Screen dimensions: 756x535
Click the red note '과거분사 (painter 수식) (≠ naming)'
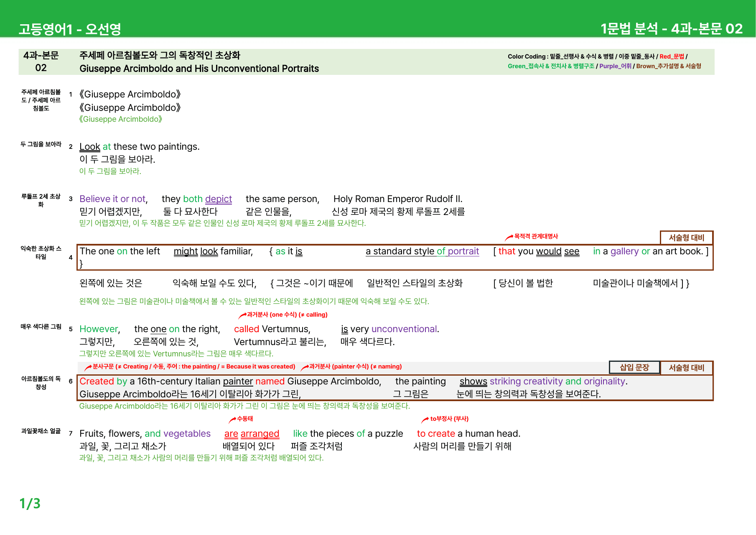pos(355,366)
